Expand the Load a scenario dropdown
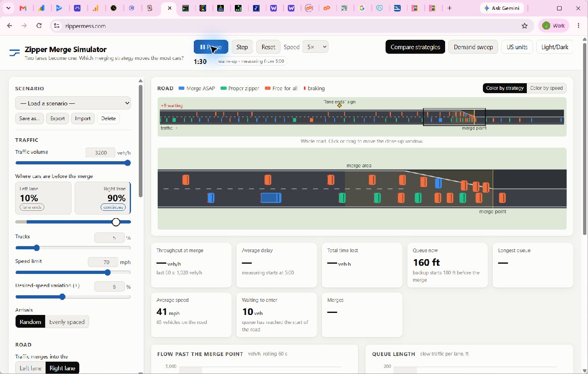588x374 pixels. 73,103
